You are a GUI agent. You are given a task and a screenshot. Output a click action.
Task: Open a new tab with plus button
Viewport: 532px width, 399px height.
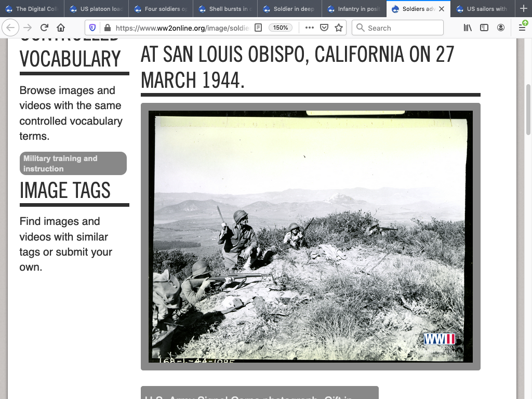click(x=523, y=9)
